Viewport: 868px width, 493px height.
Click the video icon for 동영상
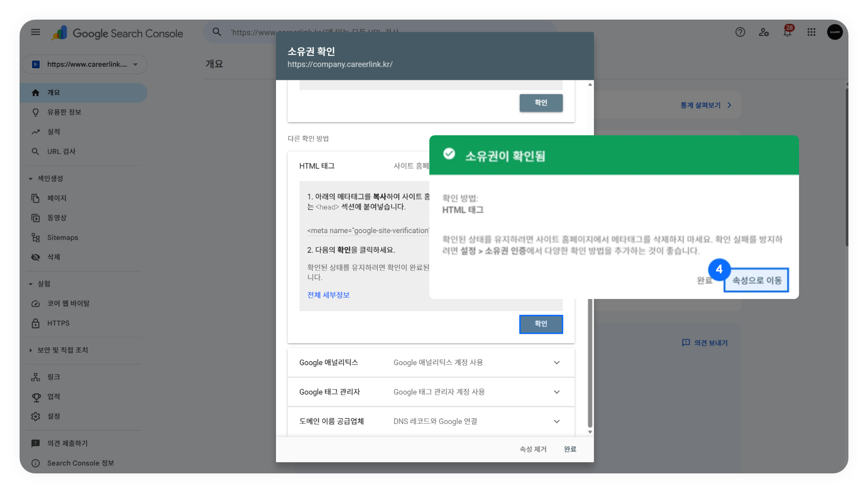[x=35, y=218]
